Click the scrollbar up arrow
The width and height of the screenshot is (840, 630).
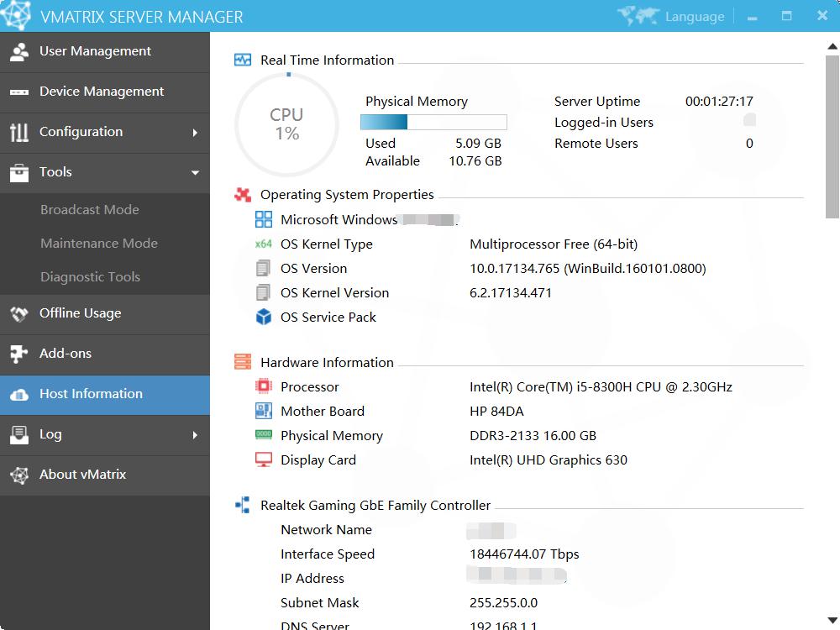(832, 46)
